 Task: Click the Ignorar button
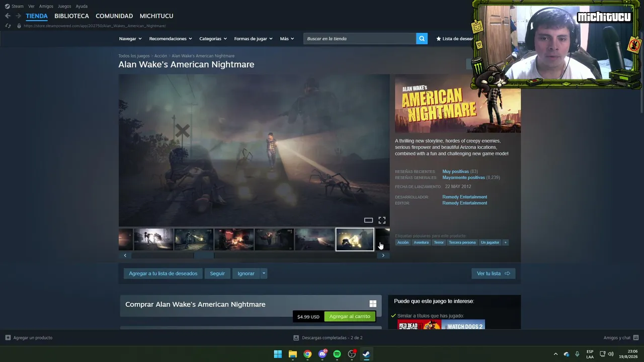pyautogui.click(x=246, y=274)
